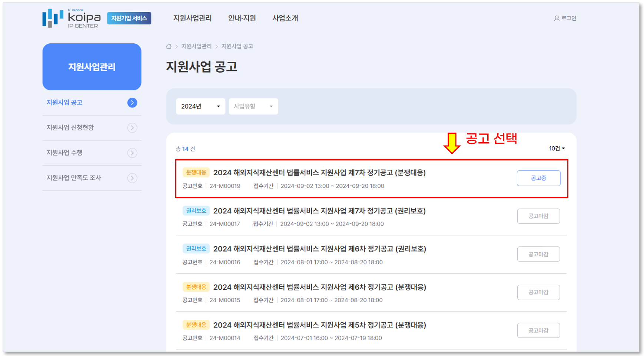644x356 pixels.
Task: Change the 10건 page-size dropdown
Action: pos(557,149)
